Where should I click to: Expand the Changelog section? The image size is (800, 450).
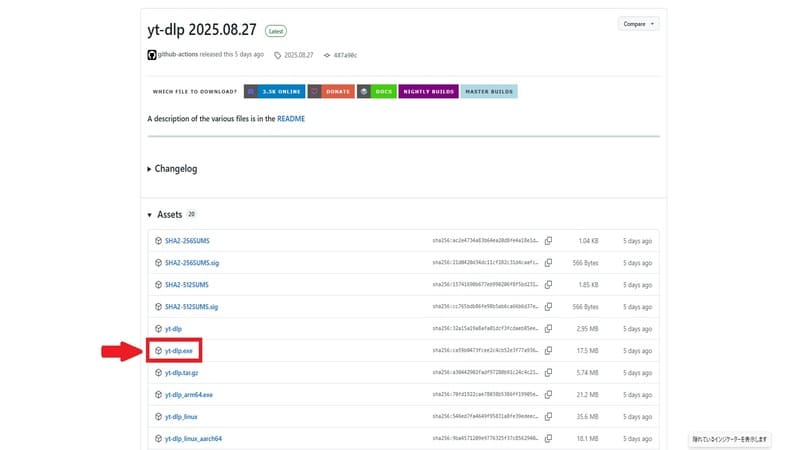click(x=172, y=168)
